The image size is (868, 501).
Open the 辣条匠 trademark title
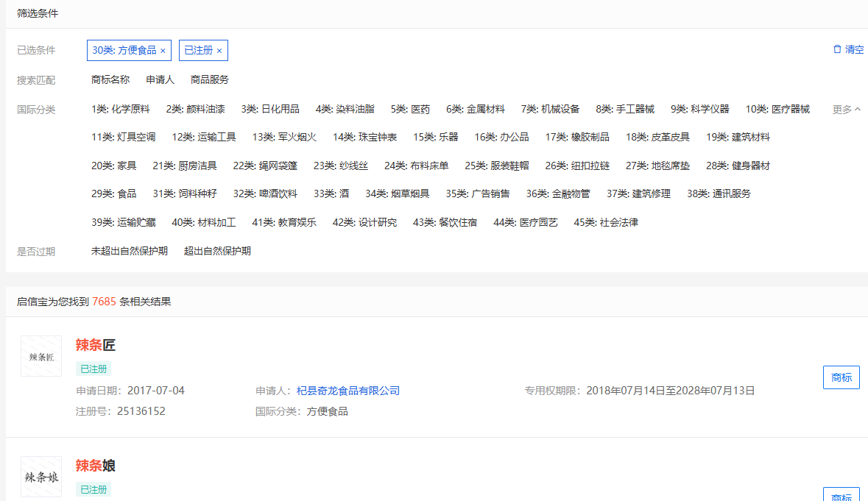pos(96,345)
